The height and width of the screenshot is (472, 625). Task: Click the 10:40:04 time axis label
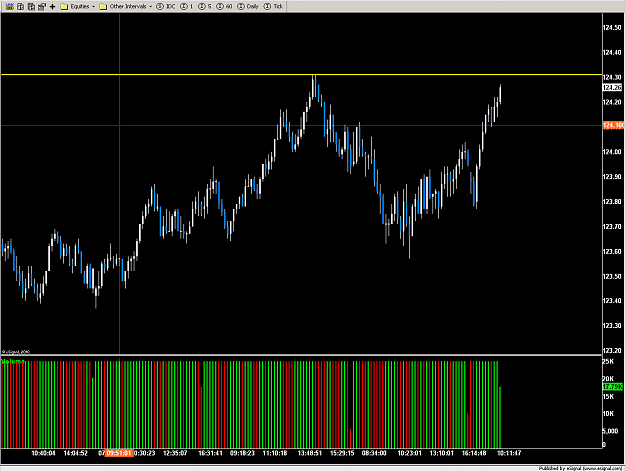pyautogui.click(x=43, y=453)
